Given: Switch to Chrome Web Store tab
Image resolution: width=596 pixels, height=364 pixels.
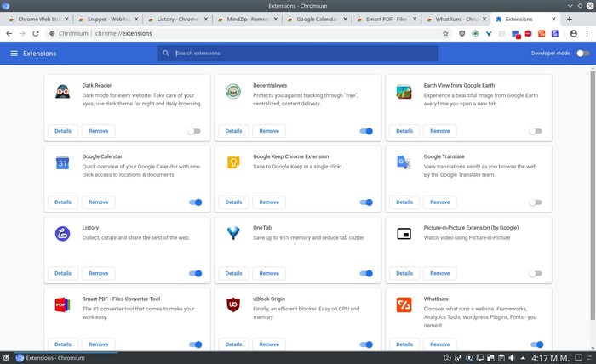Looking at the screenshot, I should 38,19.
